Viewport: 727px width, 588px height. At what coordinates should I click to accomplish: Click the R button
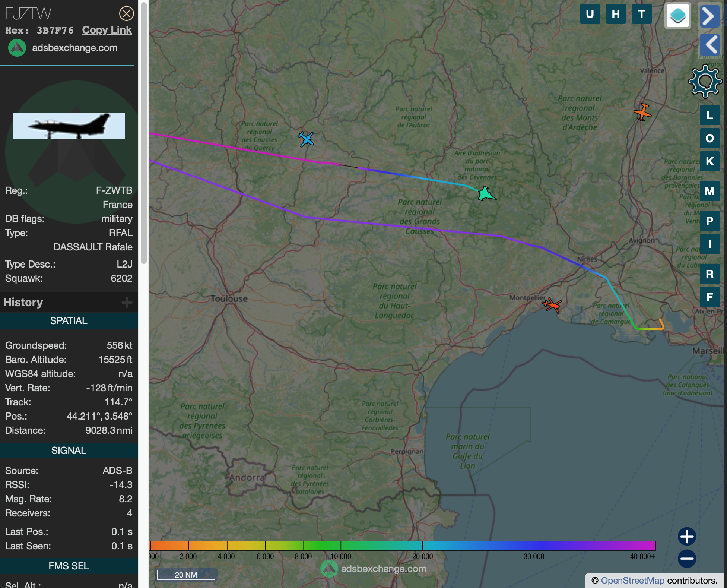[x=709, y=274]
